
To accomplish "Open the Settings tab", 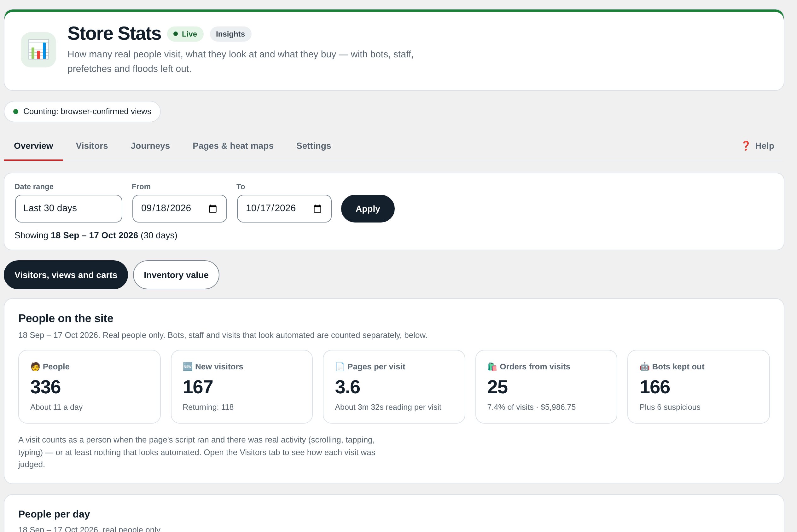I will [313, 146].
